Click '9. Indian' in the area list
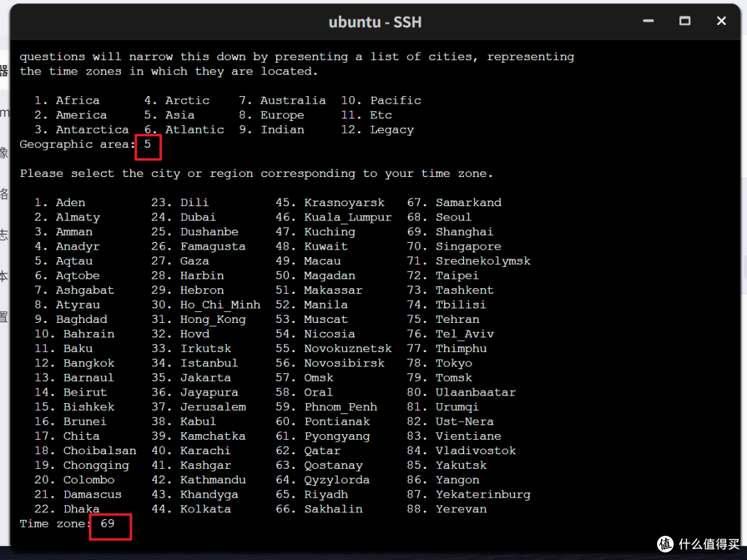The height and width of the screenshot is (560, 747). coord(272,129)
